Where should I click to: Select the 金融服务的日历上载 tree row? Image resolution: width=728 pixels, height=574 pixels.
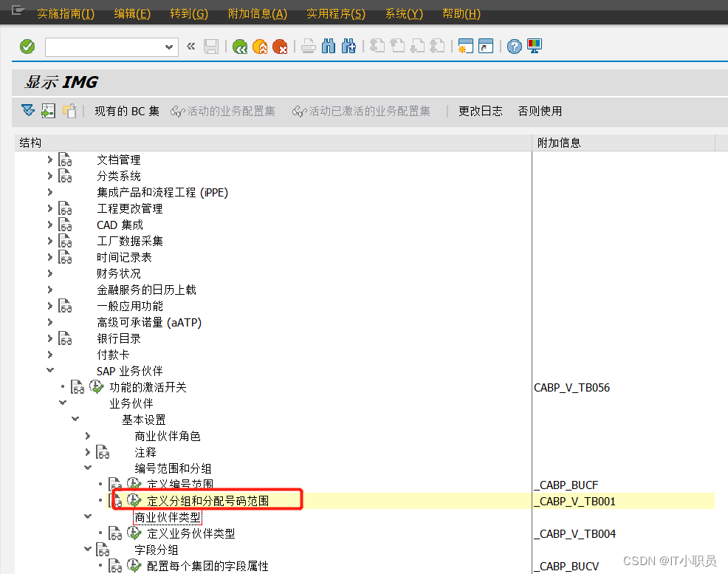147,290
